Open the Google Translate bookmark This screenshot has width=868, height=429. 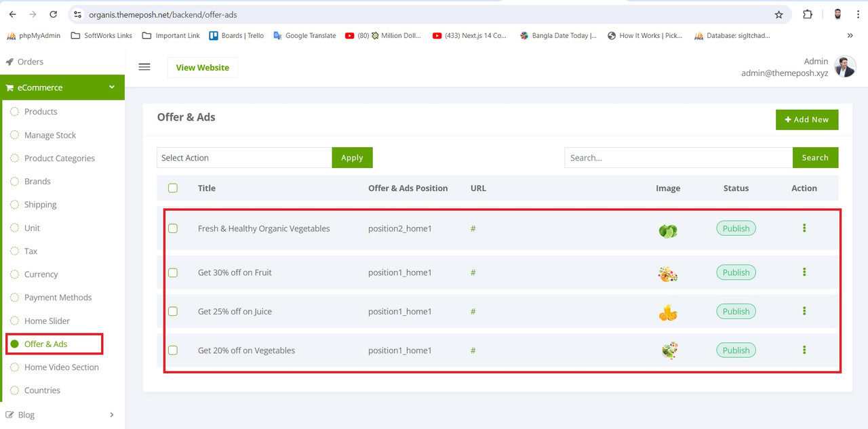(304, 35)
